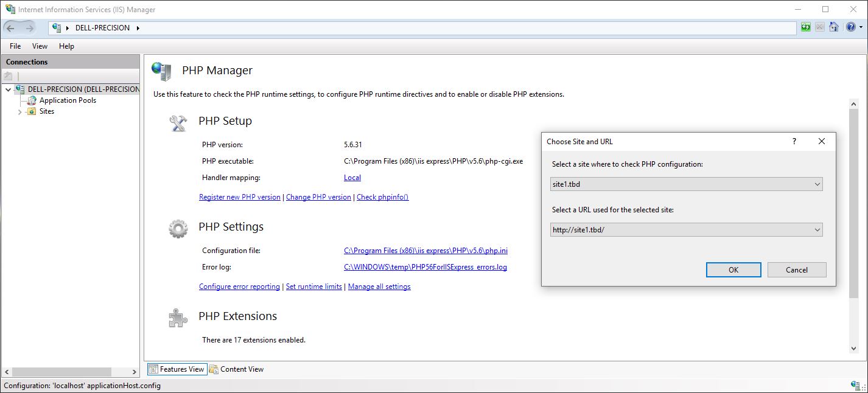868x393 pixels.
Task: Click the connect icon in Connections toolbar
Action: point(8,76)
